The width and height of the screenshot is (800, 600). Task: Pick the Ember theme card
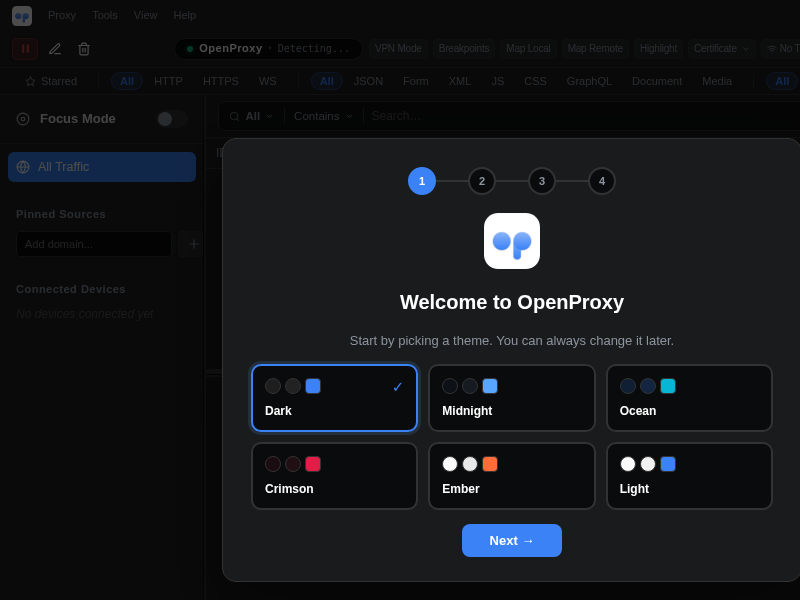coord(512,476)
